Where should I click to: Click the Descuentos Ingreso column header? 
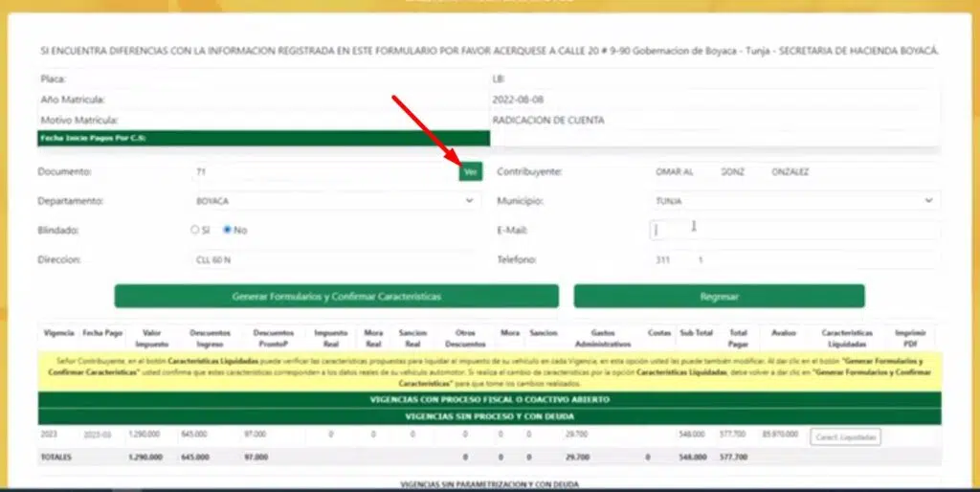[210, 338]
